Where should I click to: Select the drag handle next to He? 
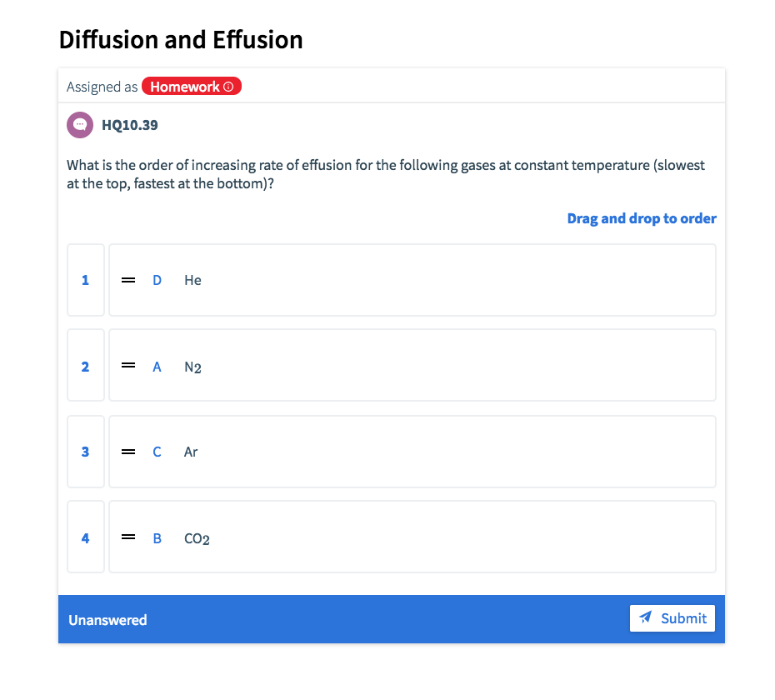pos(127,280)
